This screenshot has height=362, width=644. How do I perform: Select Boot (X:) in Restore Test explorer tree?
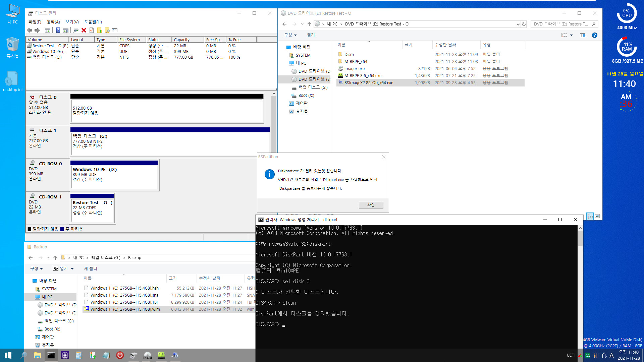[x=306, y=96]
